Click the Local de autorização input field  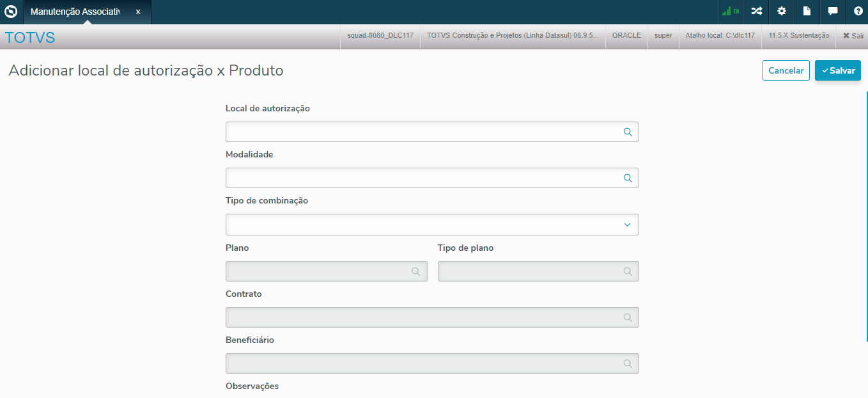422,132
